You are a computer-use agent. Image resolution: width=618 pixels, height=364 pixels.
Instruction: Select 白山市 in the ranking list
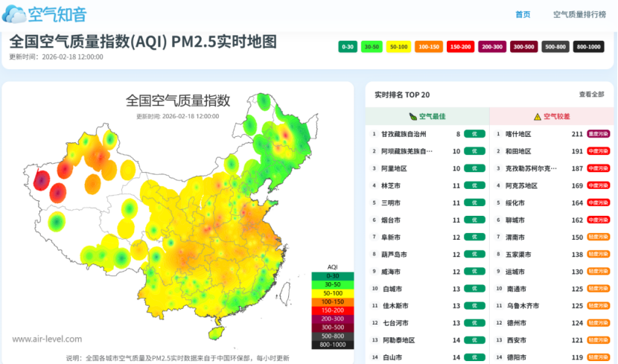(x=392, y=357)
